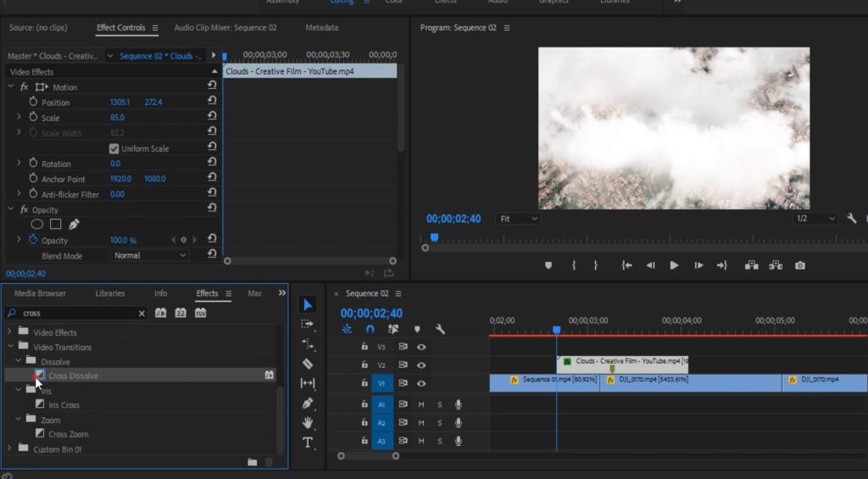Create elliptical opacity mask
Image resolution: width=868 pixels, height=479 pixels.
(x=37, y=225)
